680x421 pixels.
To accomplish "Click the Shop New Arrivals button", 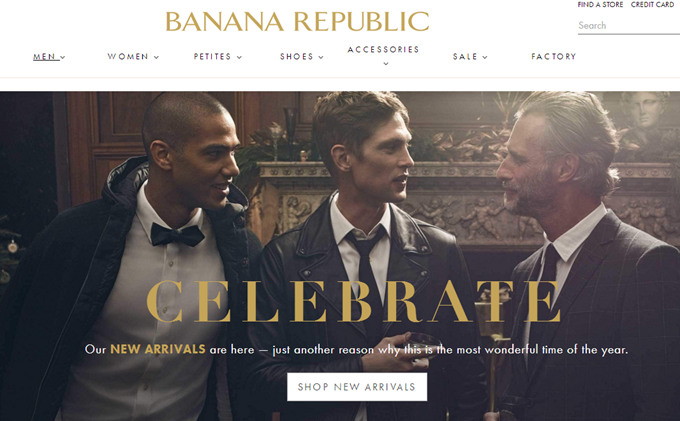I will point(357,387).
